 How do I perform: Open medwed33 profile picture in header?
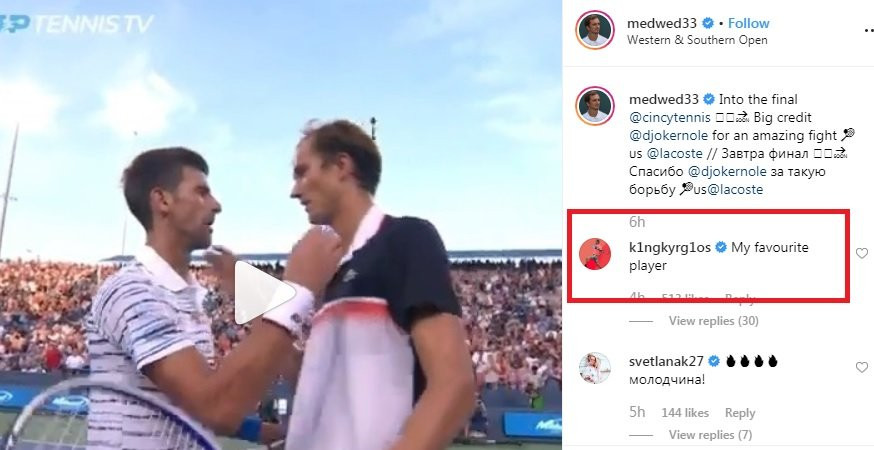(x=595, y=30)
